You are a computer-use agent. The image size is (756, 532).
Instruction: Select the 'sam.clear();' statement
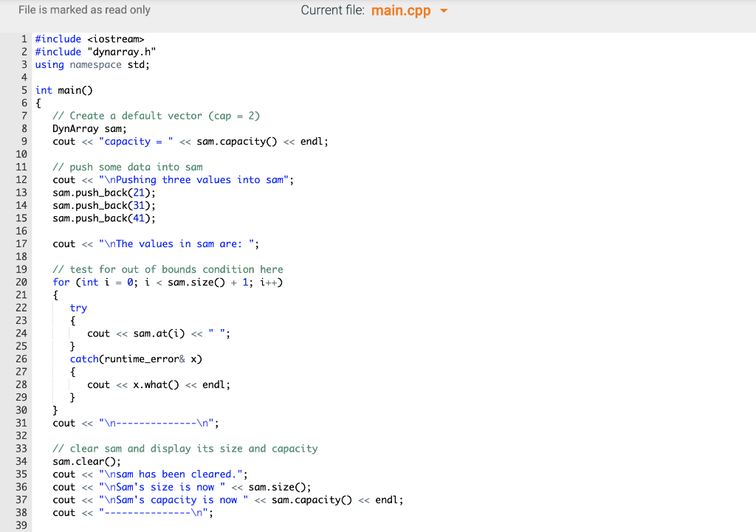click(80, 461)
